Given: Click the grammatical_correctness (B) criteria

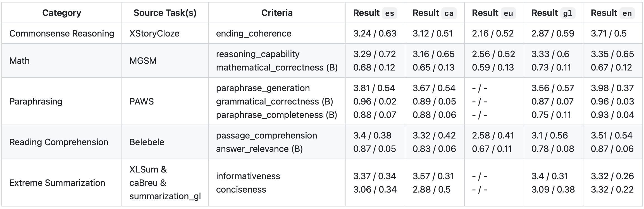Looking at the screenshot, I should pos(275,101).
